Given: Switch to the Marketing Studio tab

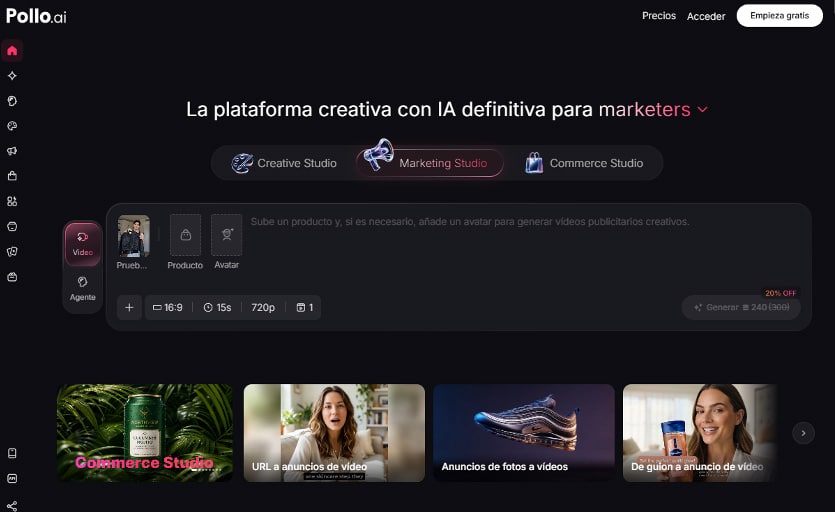Looking at the screenshot, I should [430, 163].
